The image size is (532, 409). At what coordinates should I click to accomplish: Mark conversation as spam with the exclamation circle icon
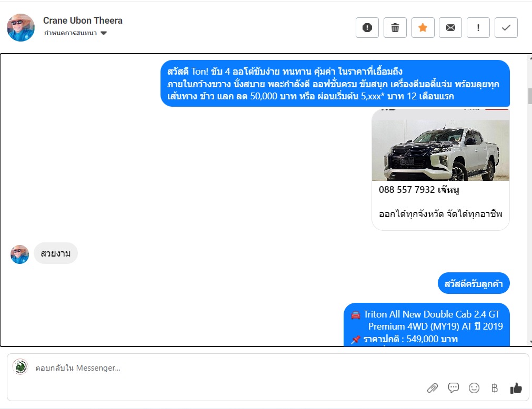pyautogui.click(x=367, y=27)
